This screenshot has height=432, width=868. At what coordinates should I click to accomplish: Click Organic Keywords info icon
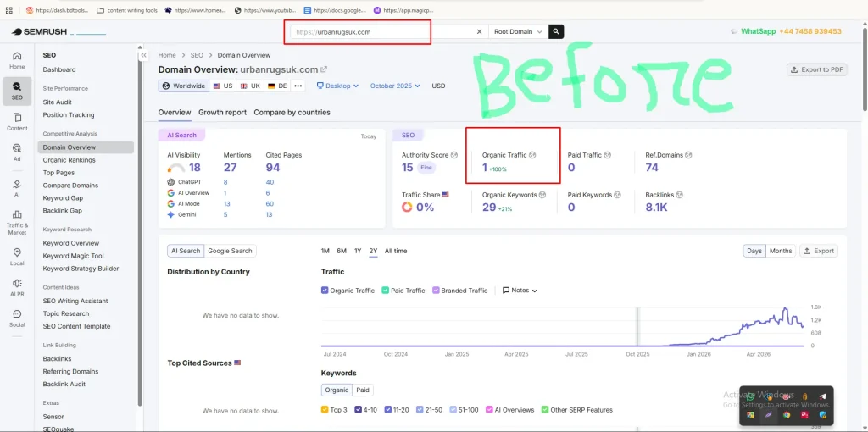pos(542,195)
